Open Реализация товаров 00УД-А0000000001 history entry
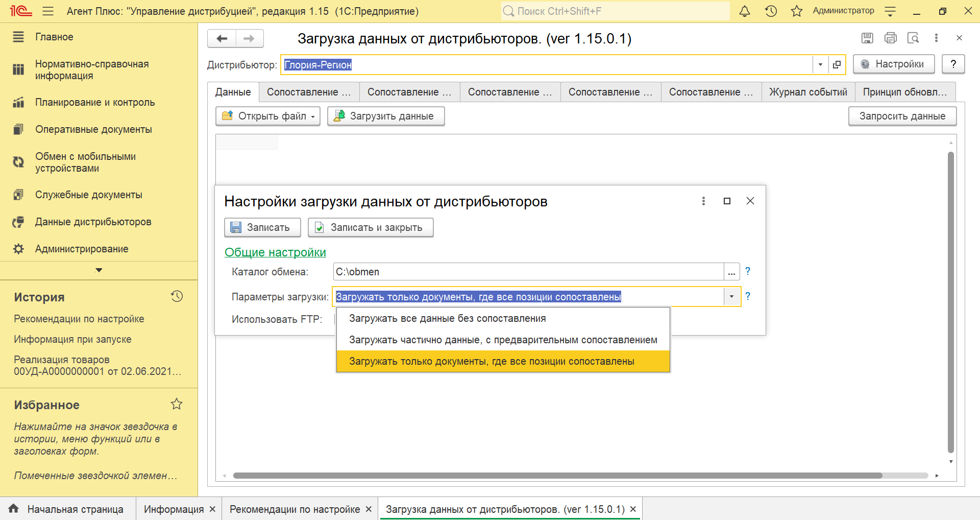 click(97, 366)
